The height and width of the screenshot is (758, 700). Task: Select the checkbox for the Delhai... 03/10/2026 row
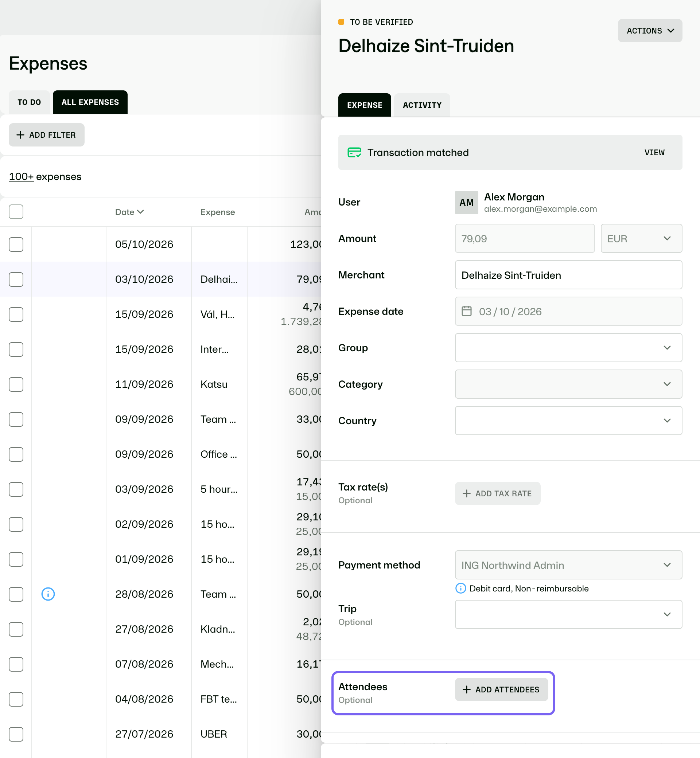tap(16, 279)
